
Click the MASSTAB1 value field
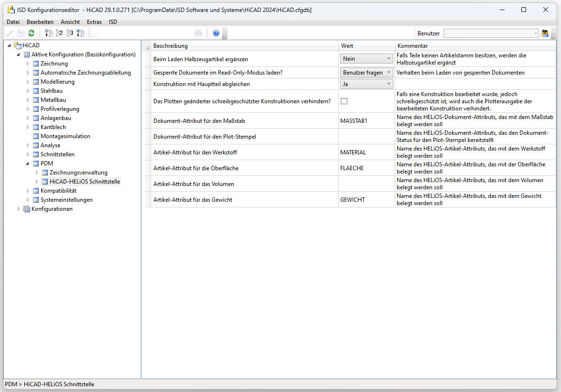coord(367,121)
